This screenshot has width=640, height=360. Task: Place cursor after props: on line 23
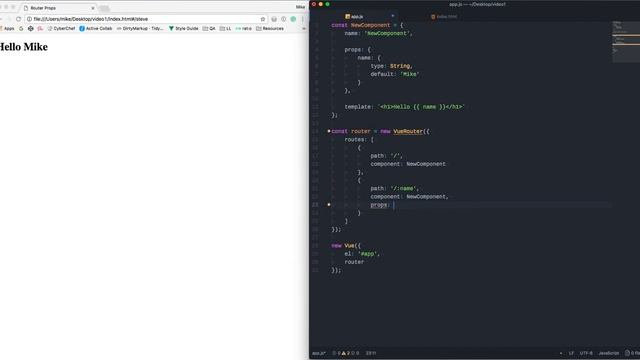(394, 205)
